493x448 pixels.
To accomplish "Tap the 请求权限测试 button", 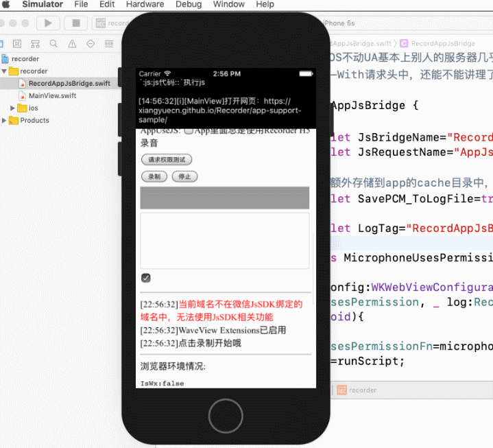I will pos(167,160).
